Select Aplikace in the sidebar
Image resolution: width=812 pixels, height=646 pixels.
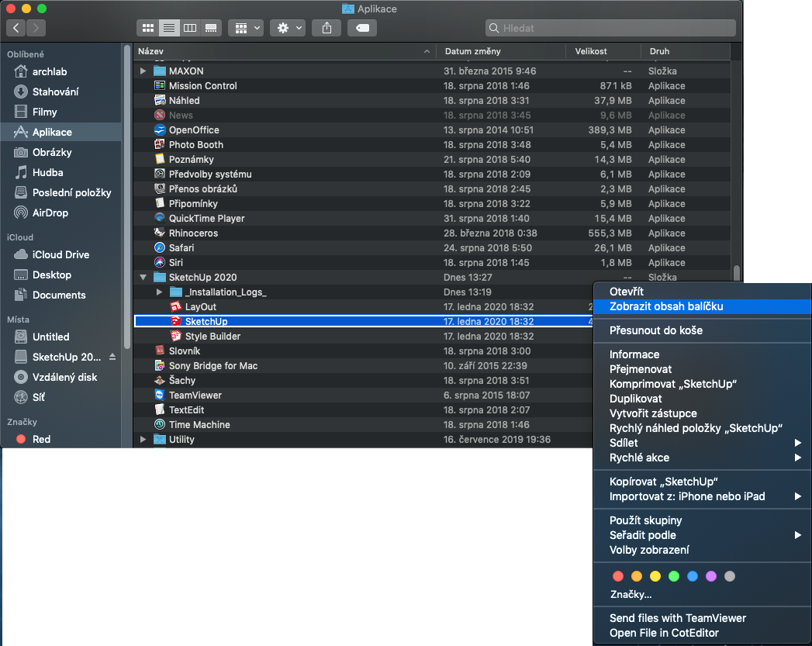(x=61, y=132)
